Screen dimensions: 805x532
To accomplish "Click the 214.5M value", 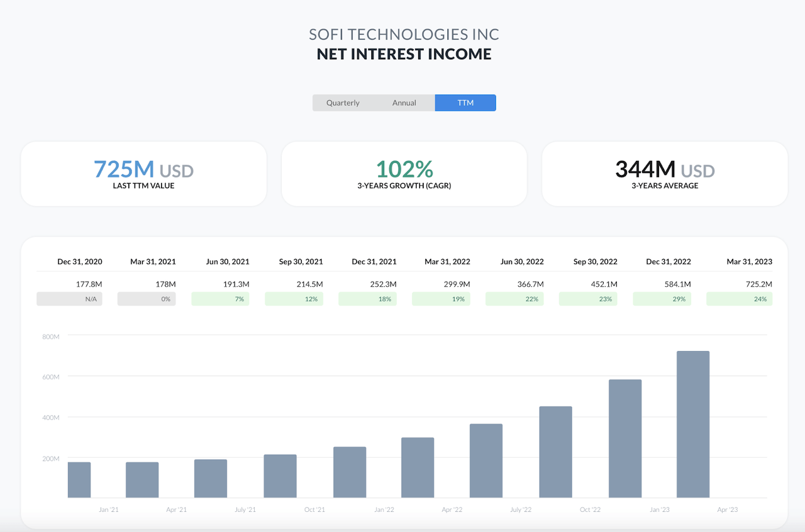I will 310,284.
